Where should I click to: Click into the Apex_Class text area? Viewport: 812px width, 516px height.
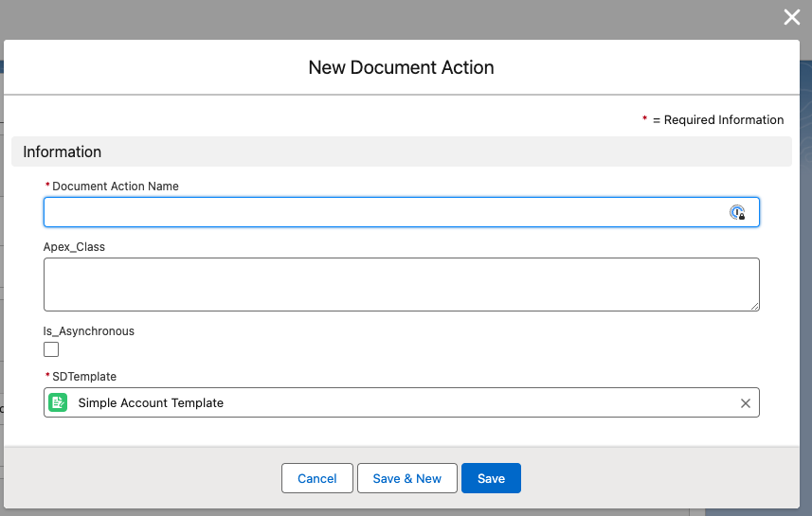[x=402, y=285]
